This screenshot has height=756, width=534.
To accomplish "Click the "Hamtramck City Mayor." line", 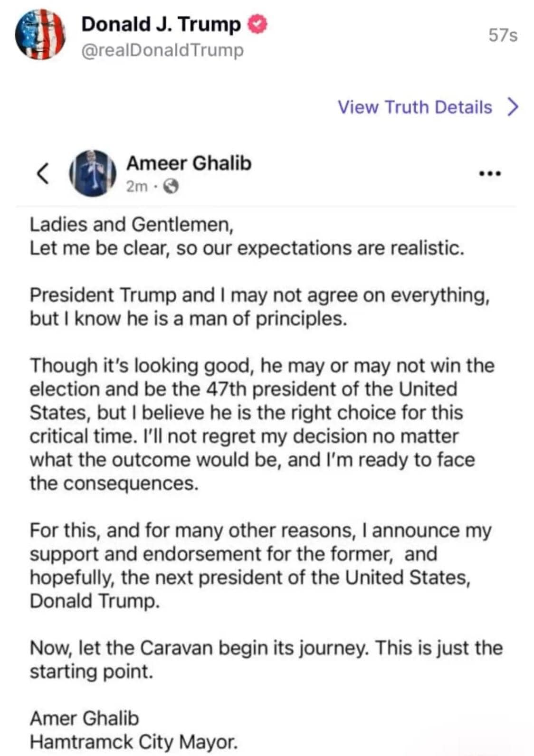I will [133, 742].
